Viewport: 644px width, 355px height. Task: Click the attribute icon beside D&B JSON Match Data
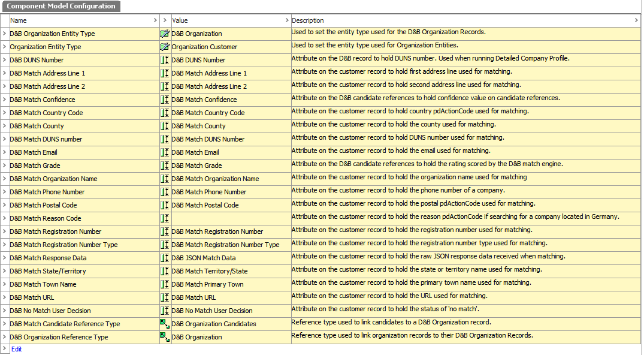(x=165, y=258)
